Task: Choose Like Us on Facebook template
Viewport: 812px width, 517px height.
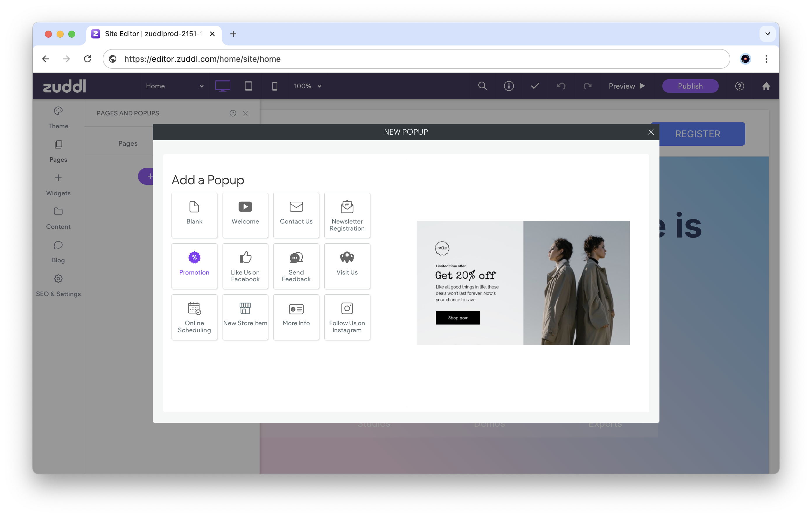Action: click(245, 266)
